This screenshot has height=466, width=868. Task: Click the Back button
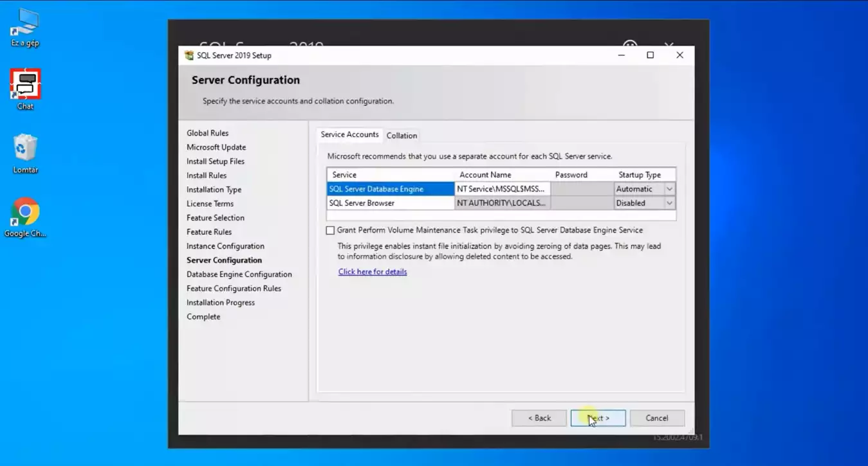(x=539, y=418)
